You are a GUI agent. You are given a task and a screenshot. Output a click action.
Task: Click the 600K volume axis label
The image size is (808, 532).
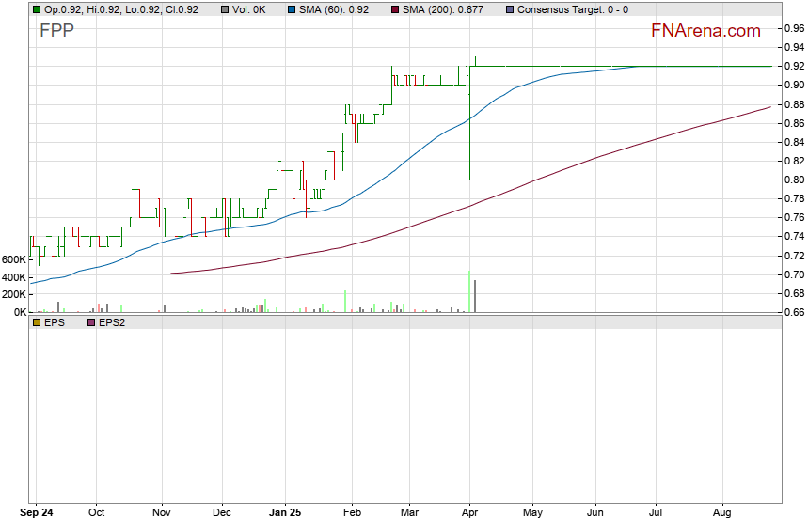(13, 259)
